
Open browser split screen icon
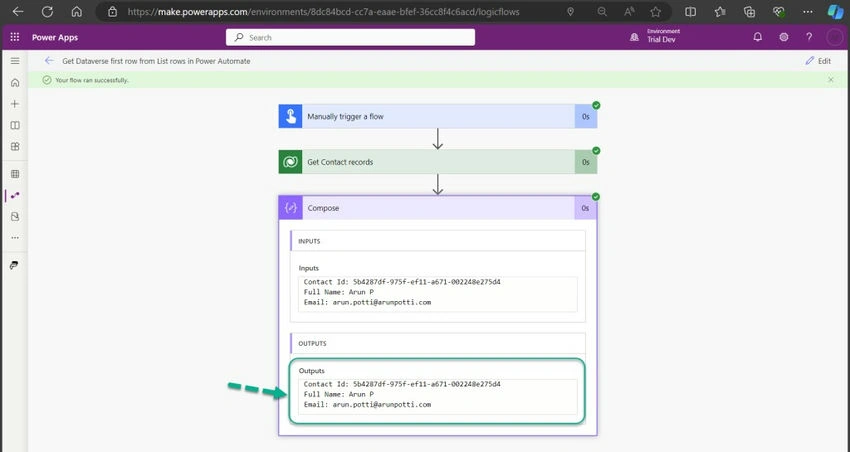pos(690,11)
